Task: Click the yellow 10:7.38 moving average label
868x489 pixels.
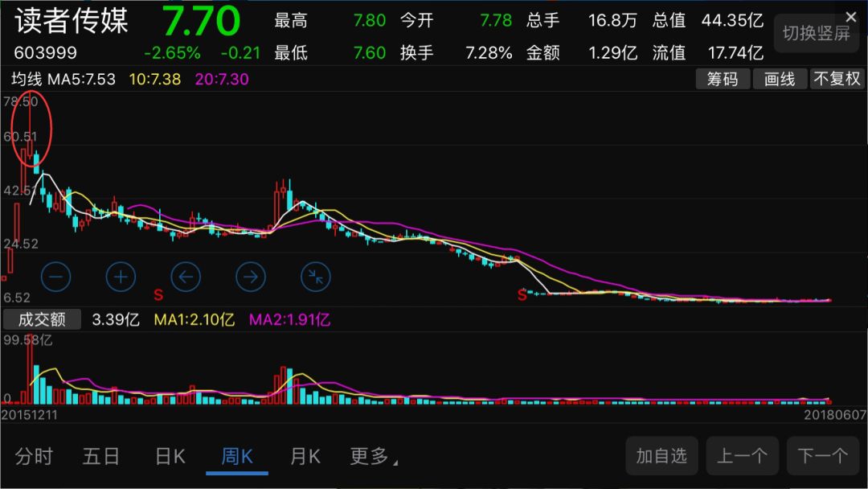Action: (x=155, y=79)
